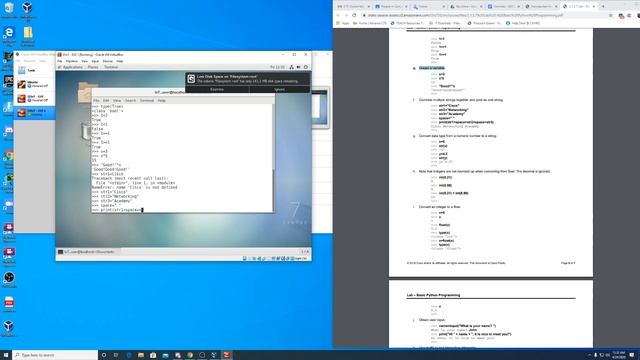Click the Cortana circle on taskbar
This screenshot has height=360, width=640.
[x=104, y=355]
